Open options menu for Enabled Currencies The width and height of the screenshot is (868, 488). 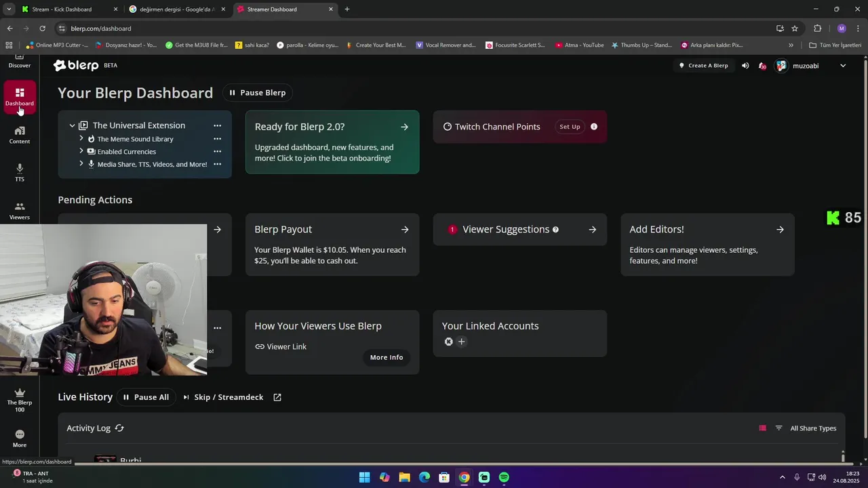click(217, 151)
